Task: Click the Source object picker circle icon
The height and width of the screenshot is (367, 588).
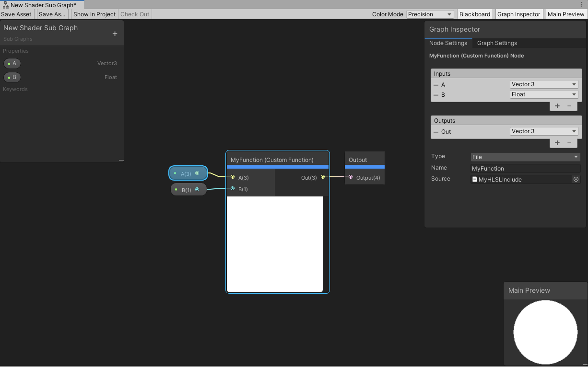Action: (x=576, y=179)
